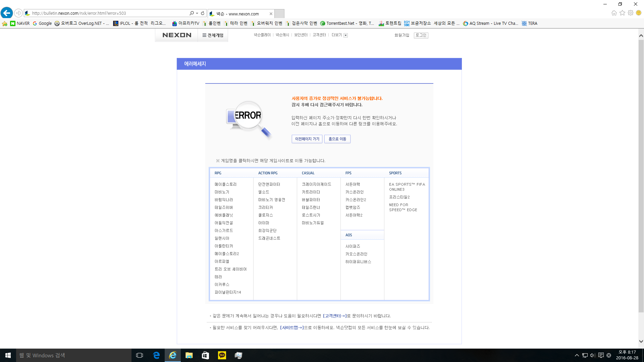This screenshot has height=362, width=644.
Task: Show hidden system tray icons
Action: [x=577, y=355]
